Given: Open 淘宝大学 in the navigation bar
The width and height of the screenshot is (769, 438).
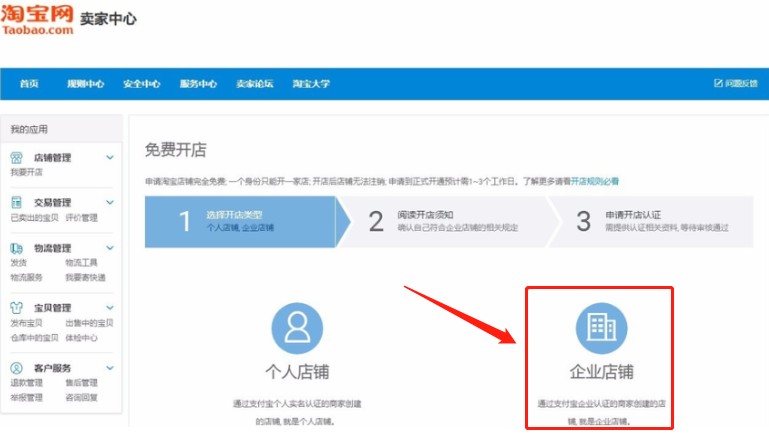Looking at the screenshot, I should click(311, 84).
